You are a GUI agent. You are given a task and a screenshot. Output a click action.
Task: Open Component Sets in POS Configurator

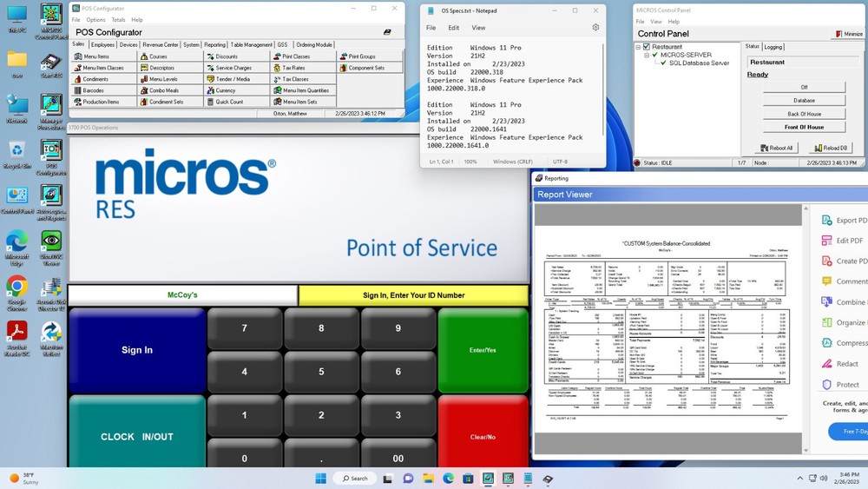tap(370, 68)
